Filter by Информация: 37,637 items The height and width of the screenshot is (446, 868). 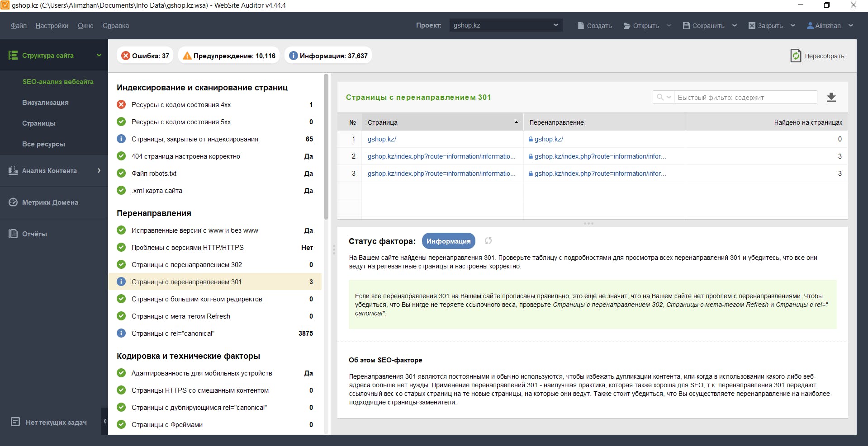coord(328,56)
